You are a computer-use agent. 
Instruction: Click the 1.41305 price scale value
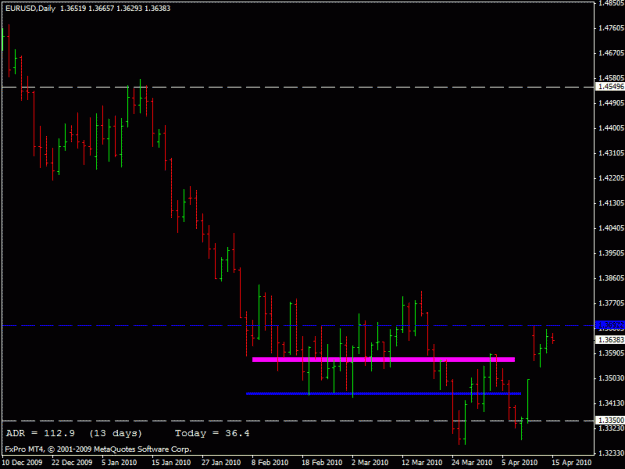(x=611, y=203)
